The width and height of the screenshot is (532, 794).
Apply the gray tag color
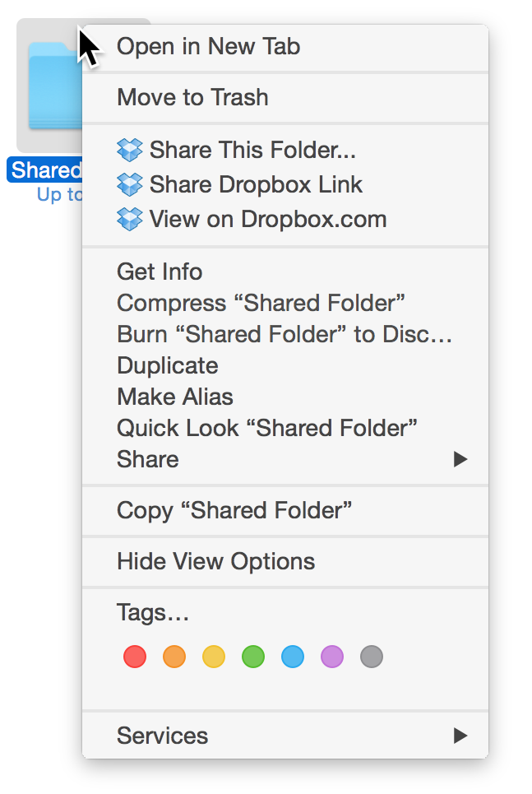[372, 657]
